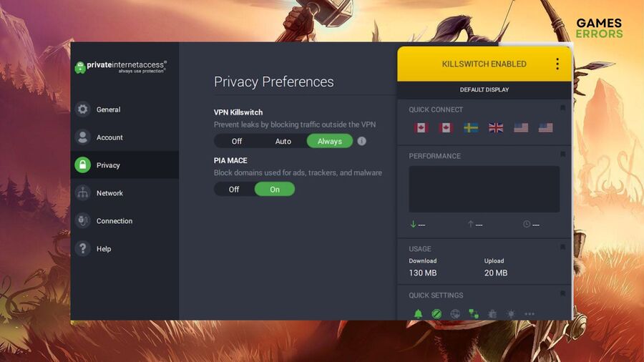The height and width of the screenshot is (362, 644).
Task: Toggle debug logging bug quick setting
Action: (x=492, y=314)
